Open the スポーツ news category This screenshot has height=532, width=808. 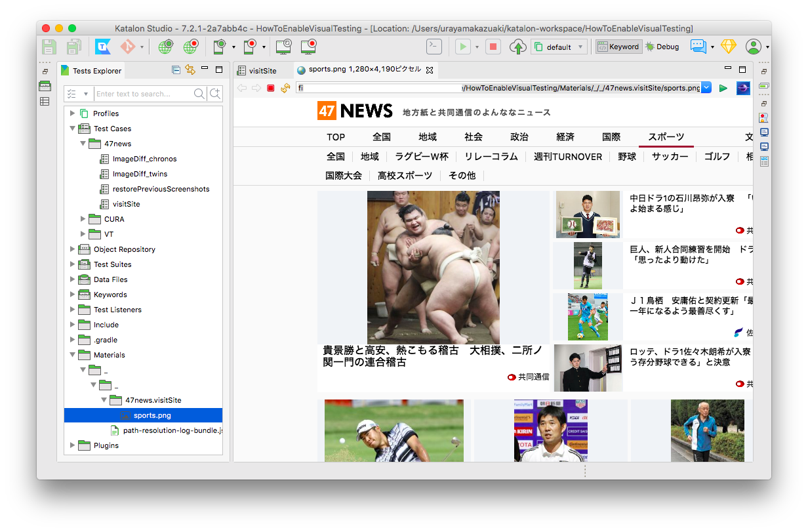point(666,136)
